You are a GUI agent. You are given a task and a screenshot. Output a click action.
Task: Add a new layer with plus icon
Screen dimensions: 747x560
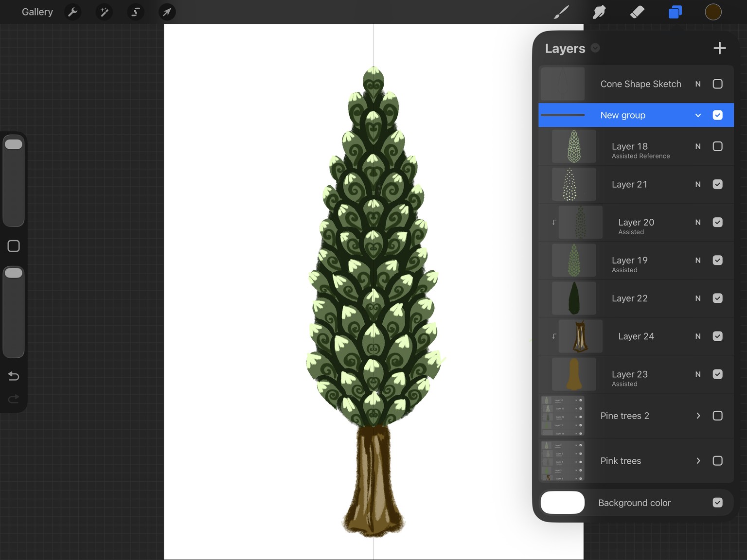pos(719,48)
